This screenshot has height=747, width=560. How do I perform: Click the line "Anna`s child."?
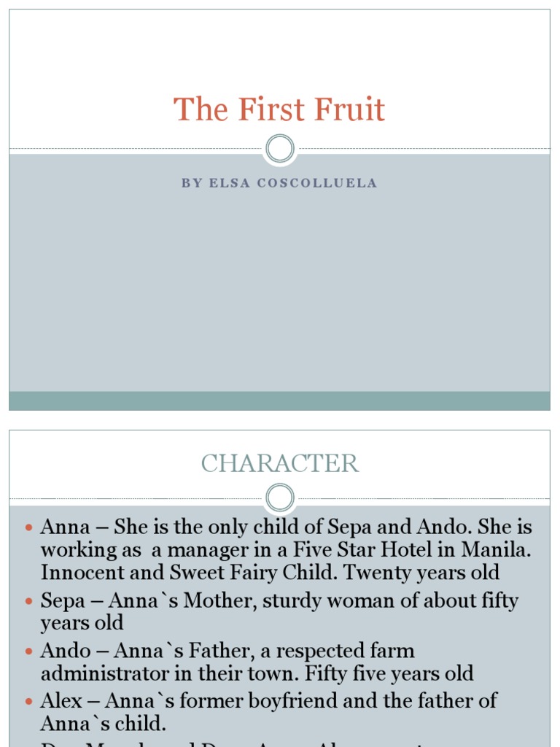pyautogui.click(x=104, y=724)
